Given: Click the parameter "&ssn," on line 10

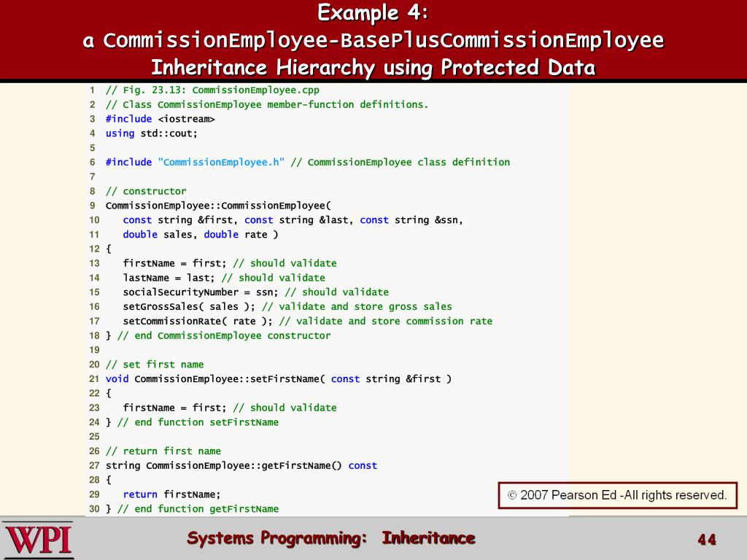Looking at the screenshot, I should 449,220.
